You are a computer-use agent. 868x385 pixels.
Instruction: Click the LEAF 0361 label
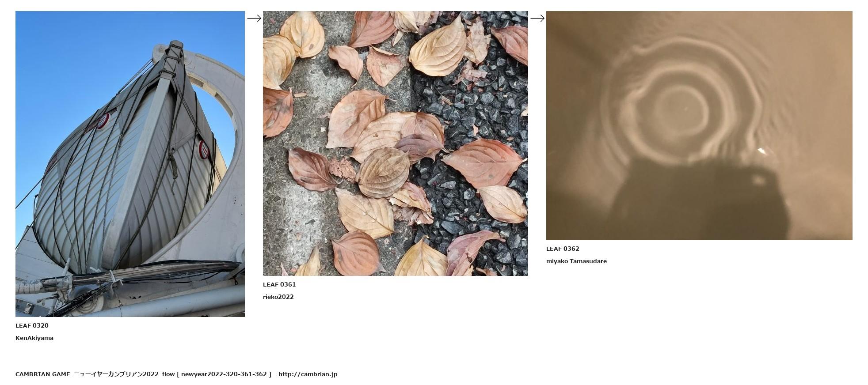[279, 284]
